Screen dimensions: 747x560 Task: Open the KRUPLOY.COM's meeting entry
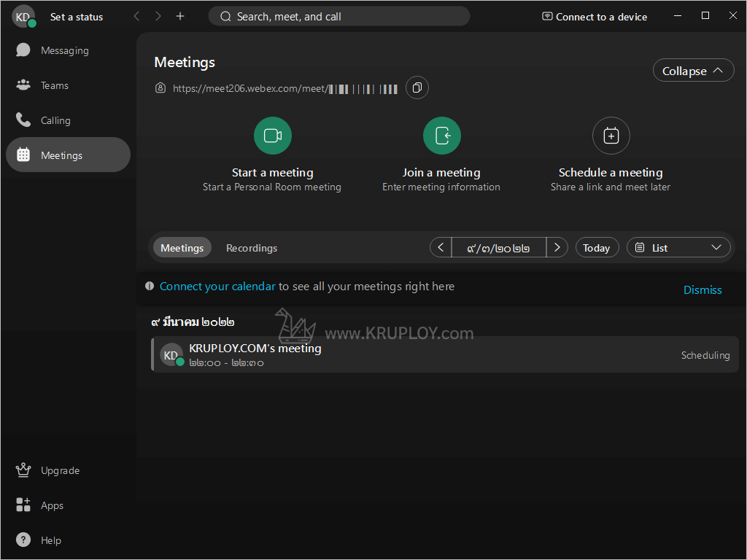pyautogui.click(x=444, y=355)
